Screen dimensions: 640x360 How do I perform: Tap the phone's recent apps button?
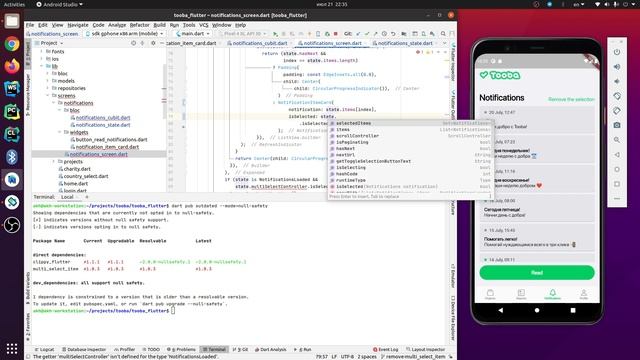(573, 310)
